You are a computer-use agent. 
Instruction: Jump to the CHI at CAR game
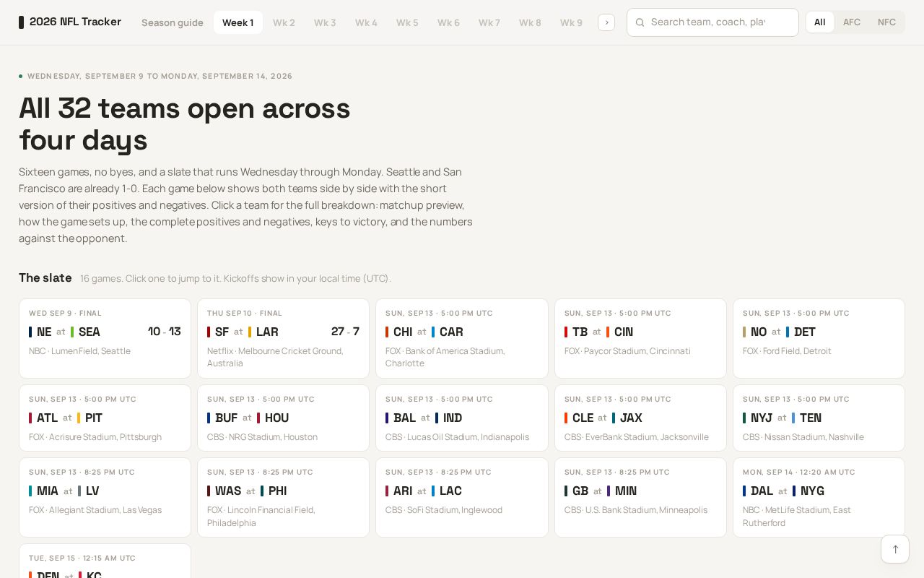click(462, 338)
